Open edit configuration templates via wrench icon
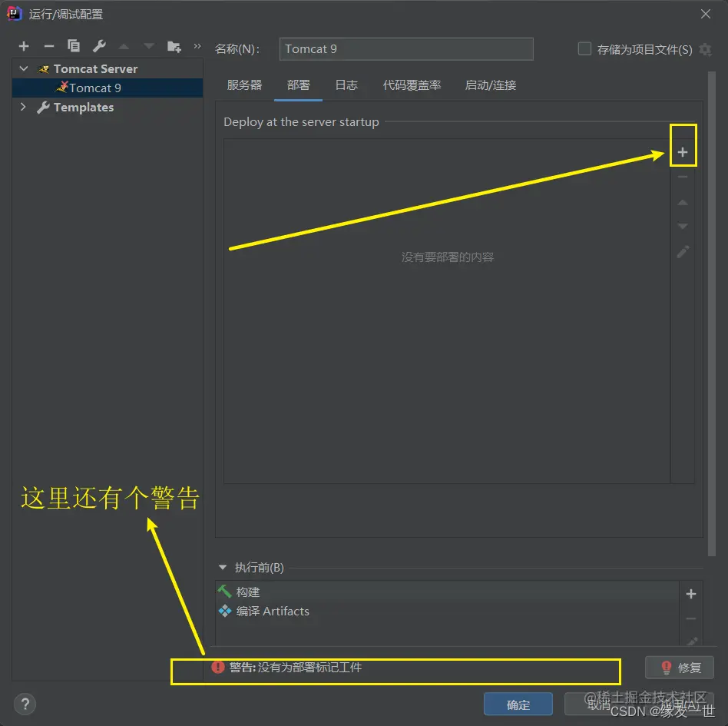Image resolution: width=728 pixels, height=726 pixels. point(98,45)
